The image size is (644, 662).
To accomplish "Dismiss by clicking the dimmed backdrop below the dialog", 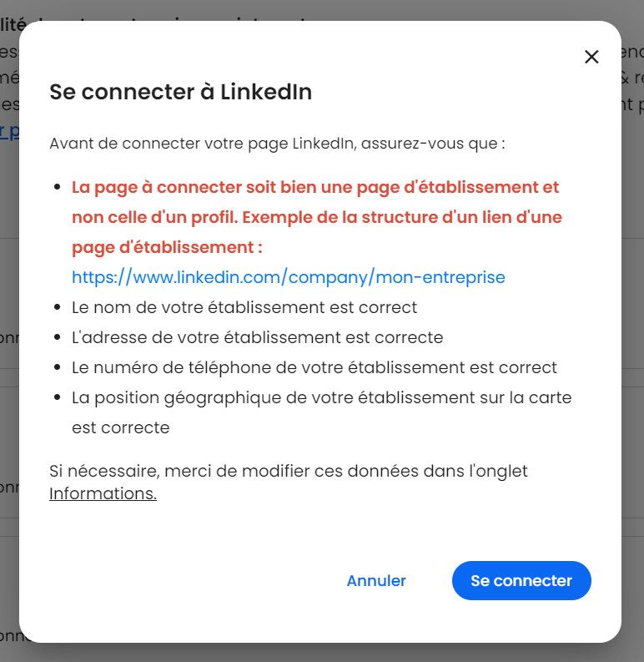I will (x=322, y=653).
